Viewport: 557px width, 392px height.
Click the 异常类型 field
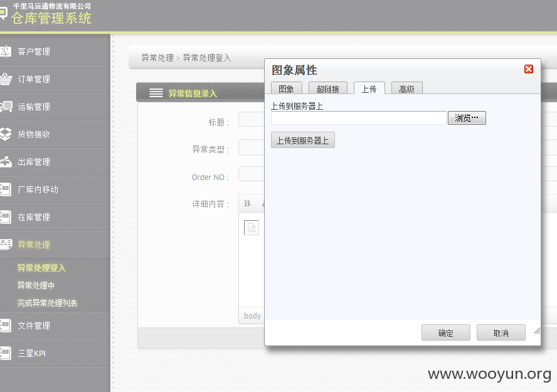tap(252, 147)
